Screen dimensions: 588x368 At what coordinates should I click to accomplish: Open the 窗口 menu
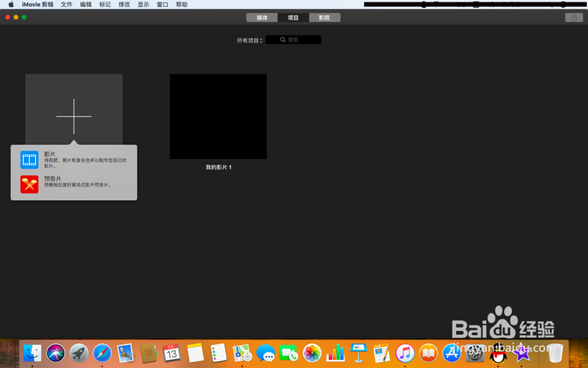[162, 5]
